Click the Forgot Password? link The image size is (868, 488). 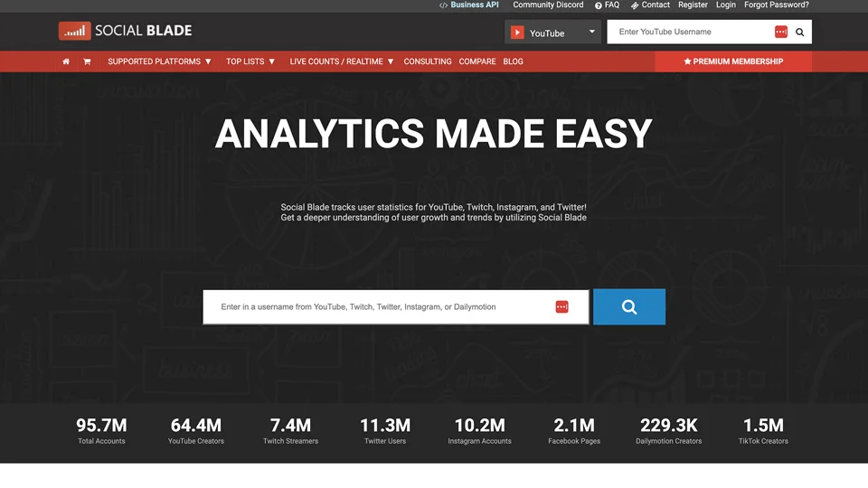(x=776, y=5)
